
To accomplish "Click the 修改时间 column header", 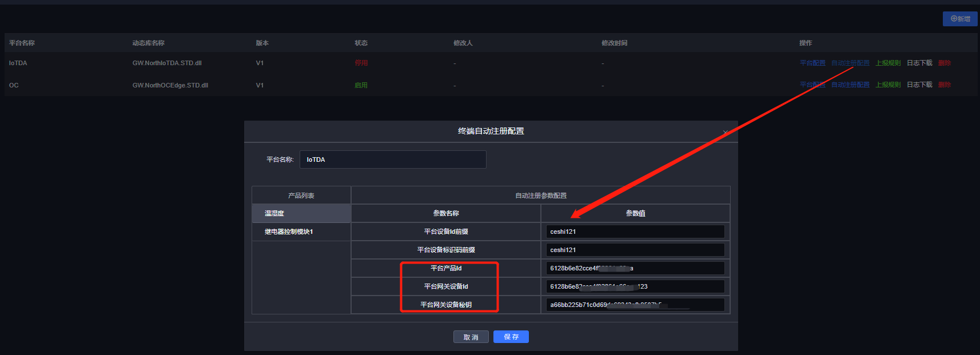I will point(615,43).
